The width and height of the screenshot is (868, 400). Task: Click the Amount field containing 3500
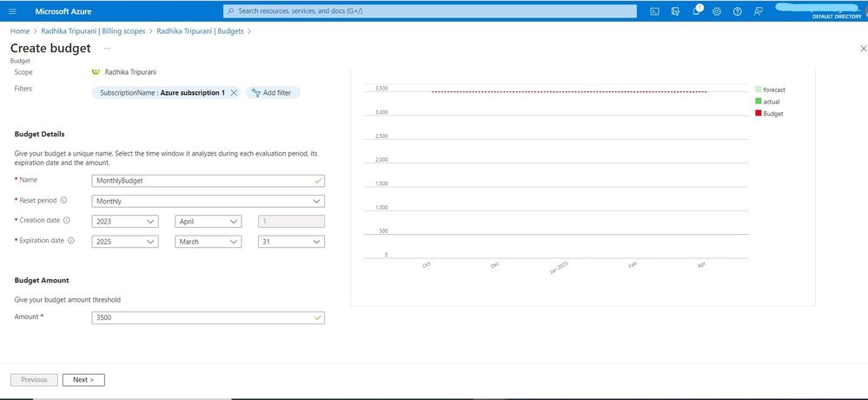209,317
